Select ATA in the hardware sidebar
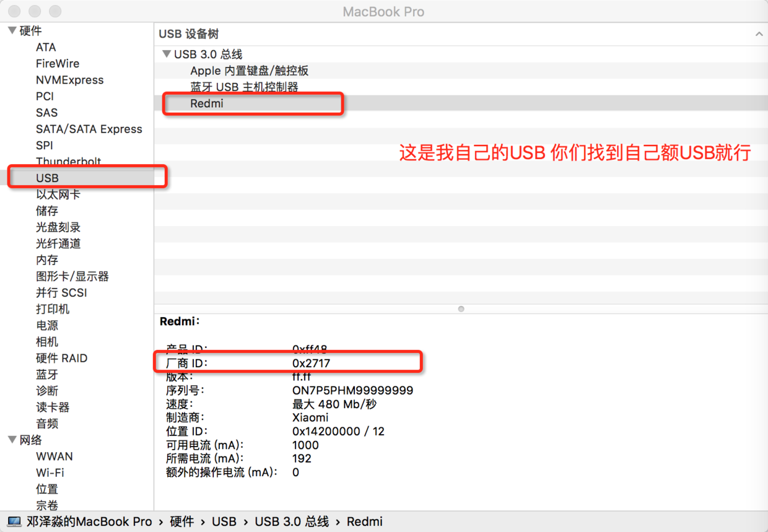 (x=46, y=47)
